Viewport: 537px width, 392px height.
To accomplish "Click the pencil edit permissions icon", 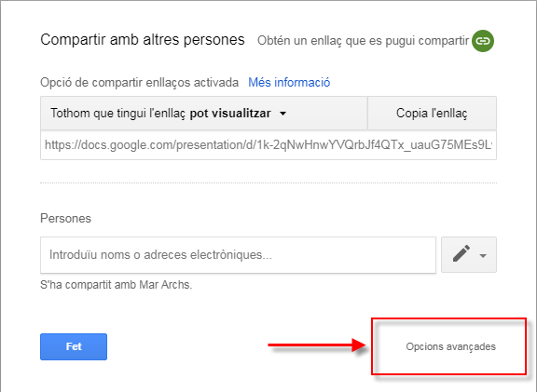I will 461,254.
